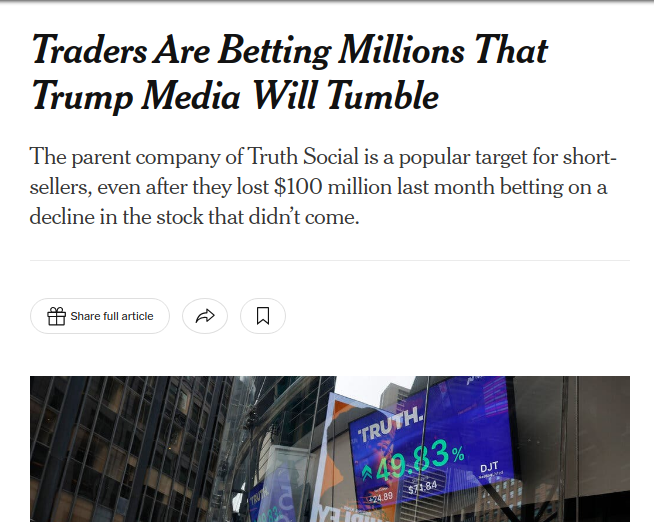Image resolution: width=654 pixels, height=522 pixels.
Task: Click the $71.84 price on billboard
Action: pos(423,487)
